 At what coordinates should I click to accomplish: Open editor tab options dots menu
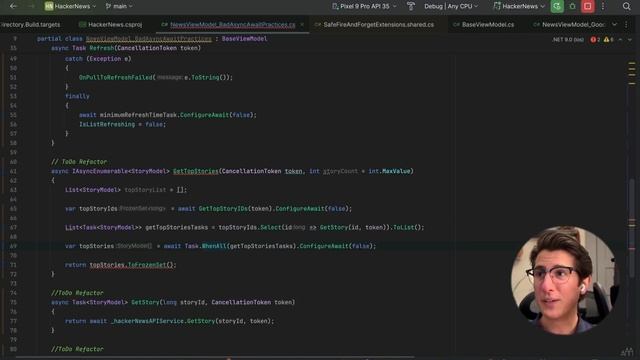[627, 24]
